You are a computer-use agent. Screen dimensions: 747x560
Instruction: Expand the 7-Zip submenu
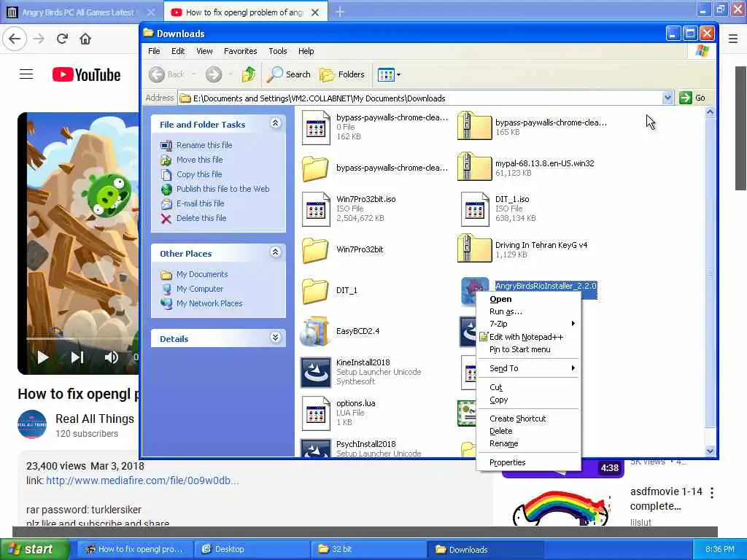pos(529,324)
